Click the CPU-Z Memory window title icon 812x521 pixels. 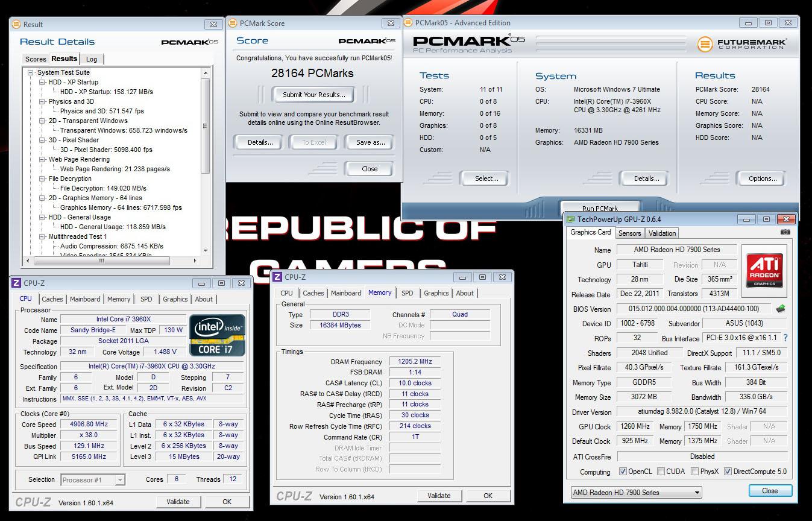click(x=277, y=277)
